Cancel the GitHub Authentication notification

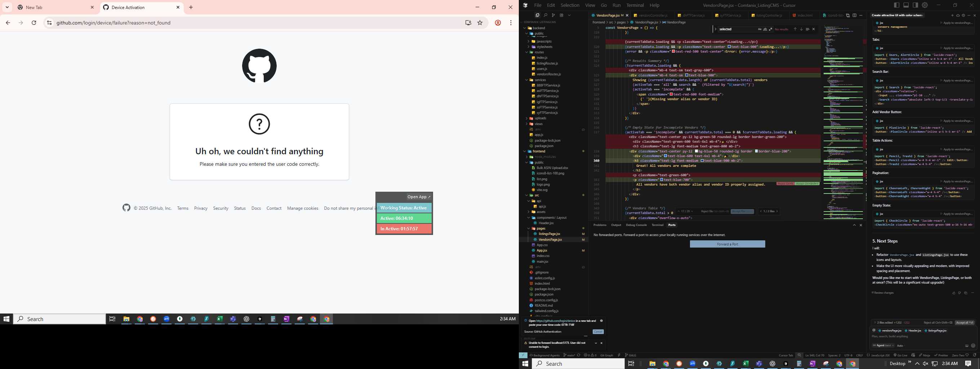click(598, 332)
